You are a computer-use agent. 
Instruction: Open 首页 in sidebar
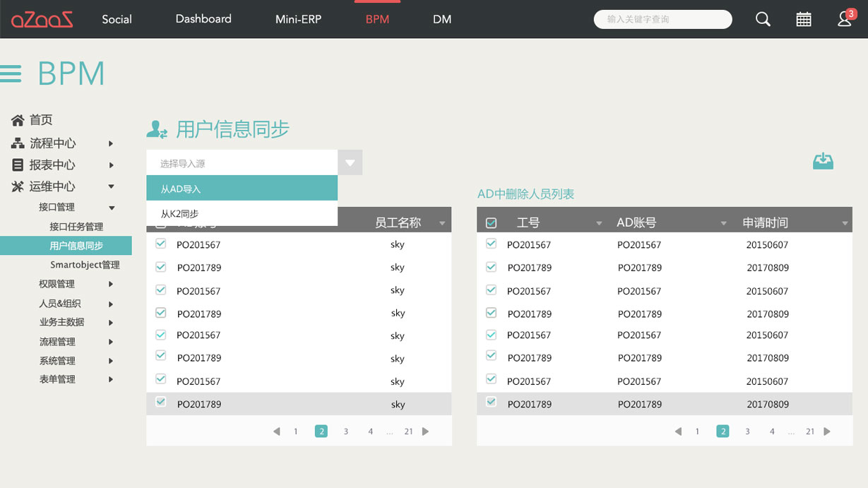(41, 120)
